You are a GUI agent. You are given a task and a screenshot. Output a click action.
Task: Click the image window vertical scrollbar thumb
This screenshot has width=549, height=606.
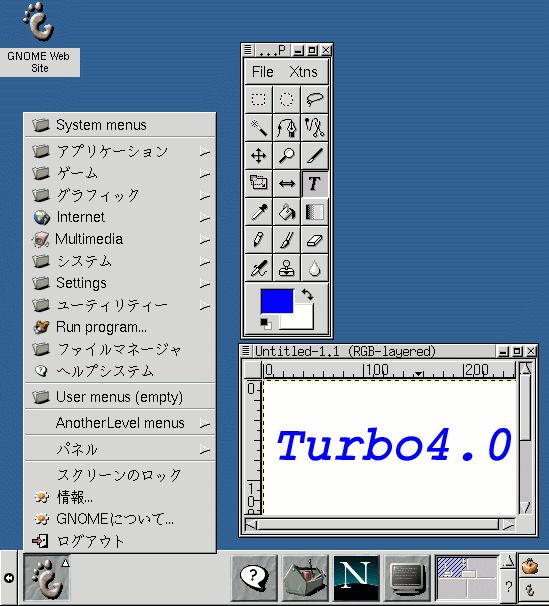(x=525, y=407)
